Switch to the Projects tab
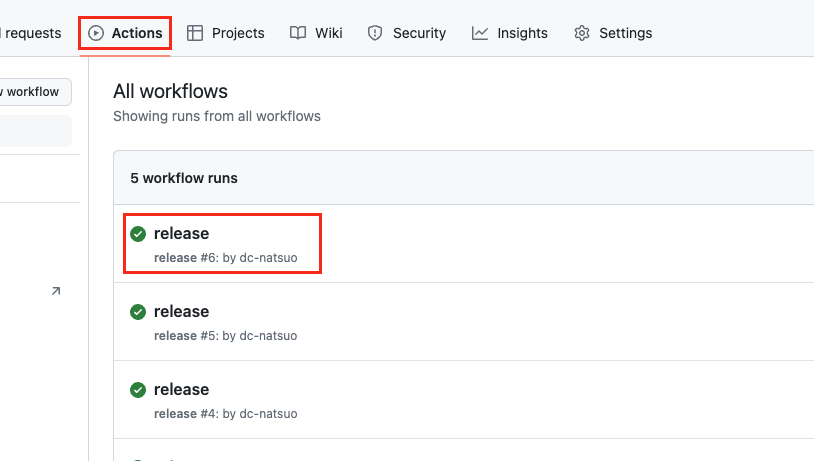 click(225, 33)
